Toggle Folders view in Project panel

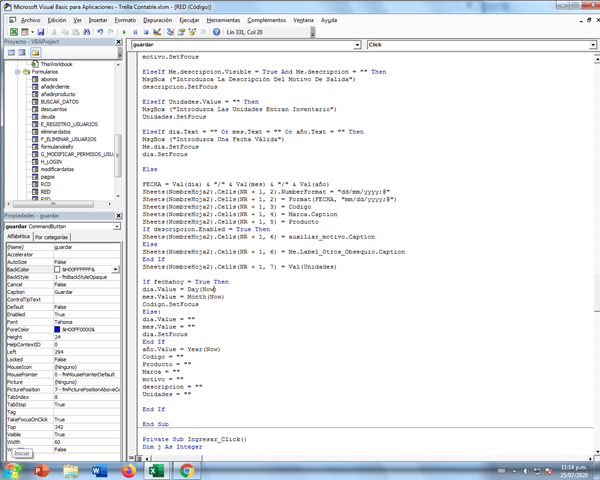35,53
